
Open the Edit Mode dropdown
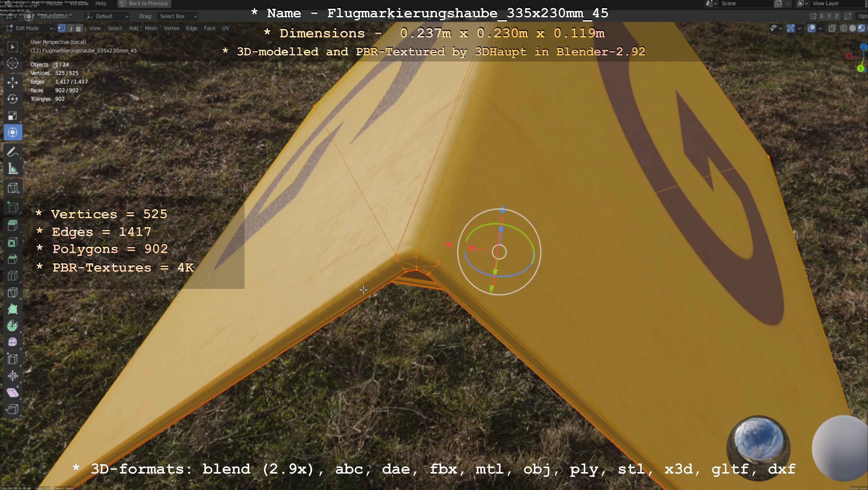[30, 28]
